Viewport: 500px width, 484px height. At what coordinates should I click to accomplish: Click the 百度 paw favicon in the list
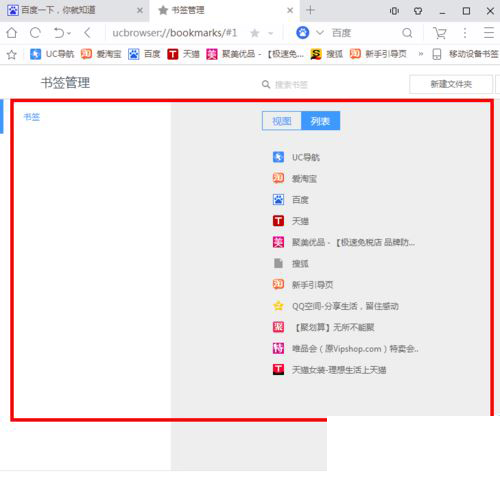[278, 200]
